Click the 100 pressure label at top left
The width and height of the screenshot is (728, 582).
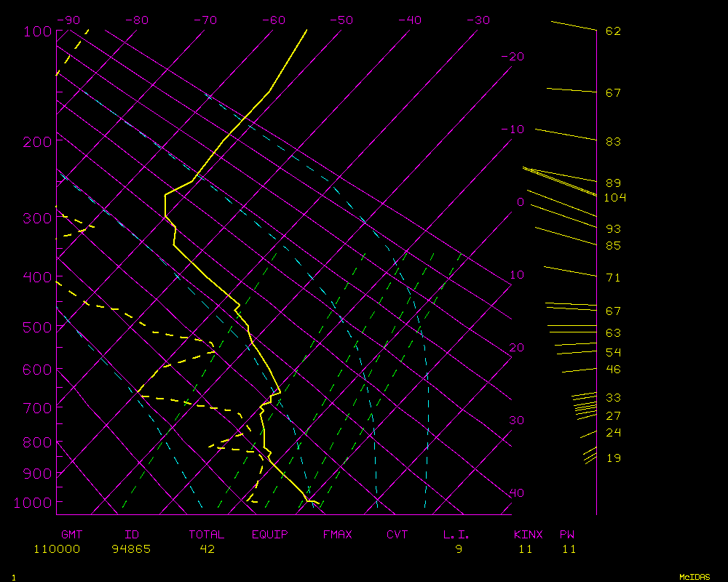pos(37,31)
